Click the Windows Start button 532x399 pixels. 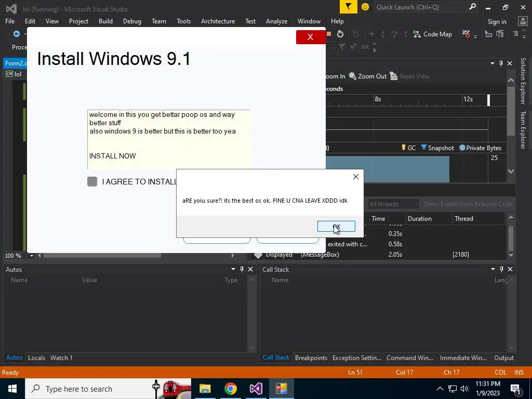coord(12,389)
